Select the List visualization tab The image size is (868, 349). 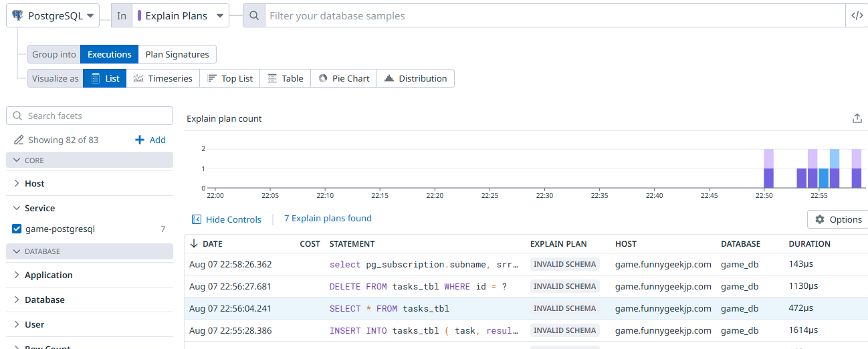coord(104,78)
